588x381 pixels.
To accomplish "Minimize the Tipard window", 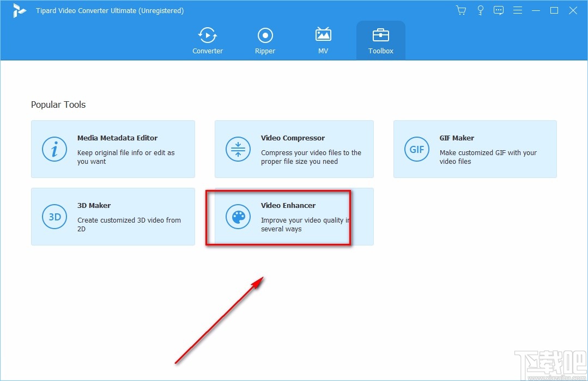I will 536,10.
